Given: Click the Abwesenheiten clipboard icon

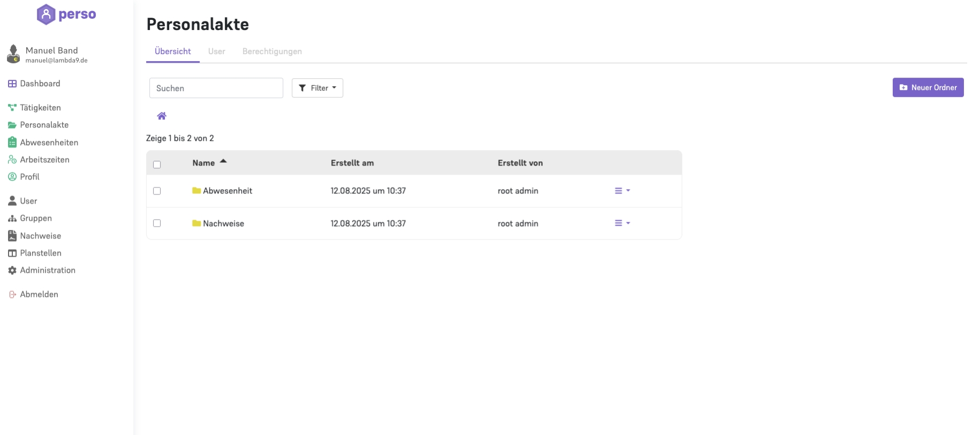Looking at the screenshot, I should click(x=12, y=142).
